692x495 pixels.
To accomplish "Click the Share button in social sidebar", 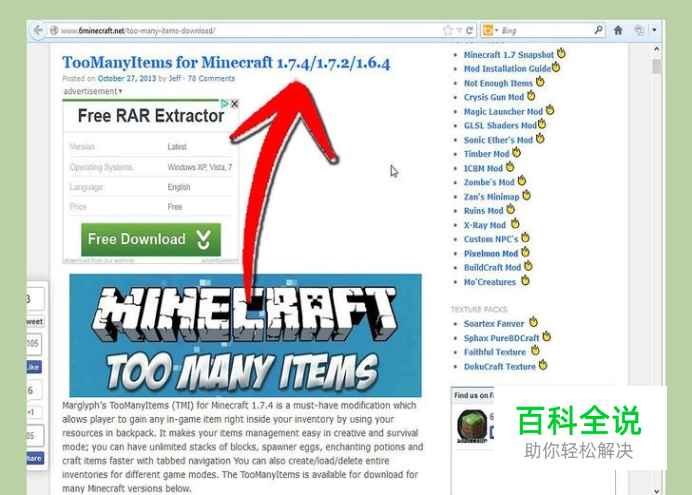I will point(35,458).
